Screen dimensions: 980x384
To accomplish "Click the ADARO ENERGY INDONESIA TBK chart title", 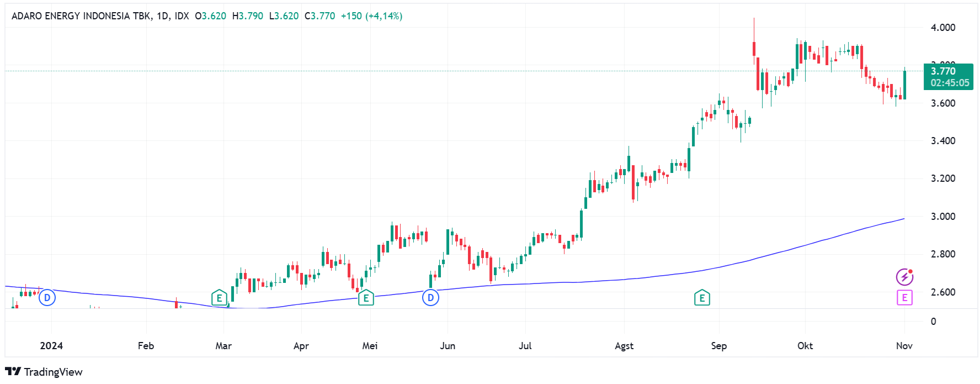I will tap(81, 16).
